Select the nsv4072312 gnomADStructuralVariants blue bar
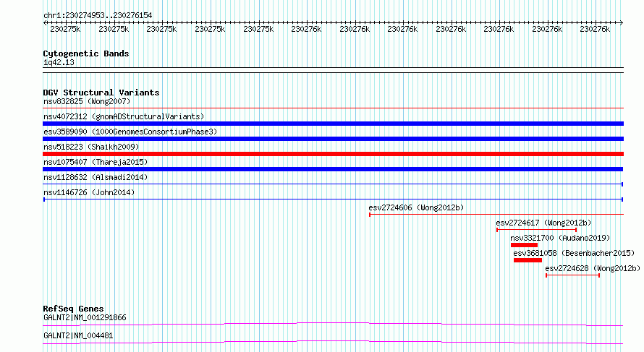 click(333, 124)
